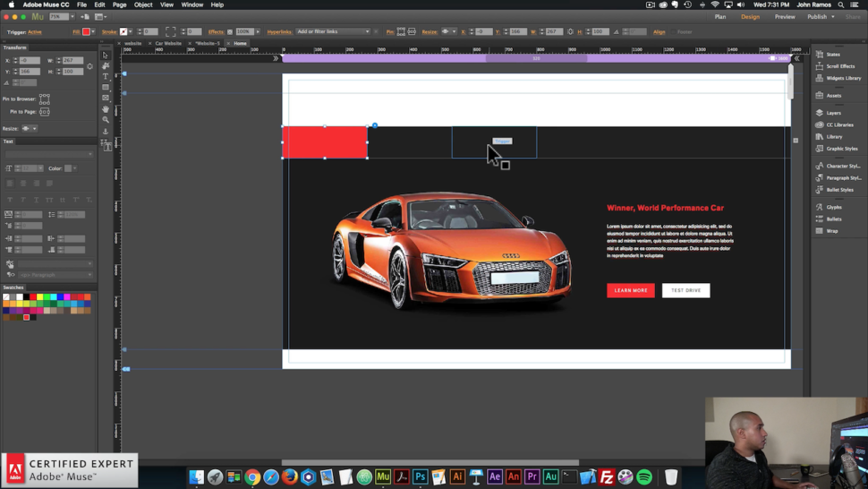Click the Pin to Page position grid
868x489 pixels.
[x=44, y=112]
